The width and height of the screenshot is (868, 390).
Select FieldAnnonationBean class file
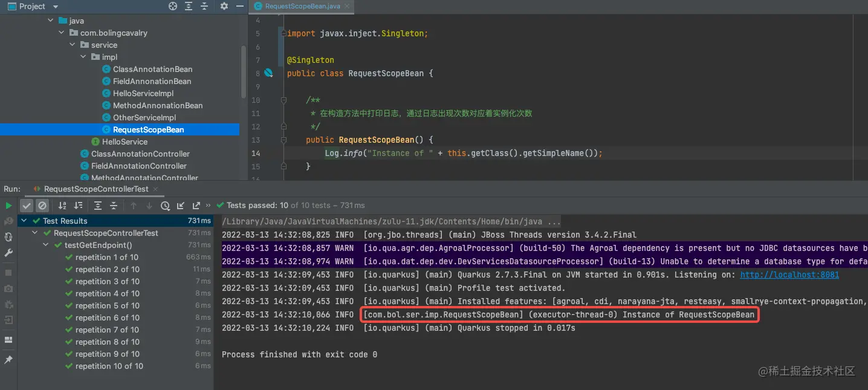(152, 81)
